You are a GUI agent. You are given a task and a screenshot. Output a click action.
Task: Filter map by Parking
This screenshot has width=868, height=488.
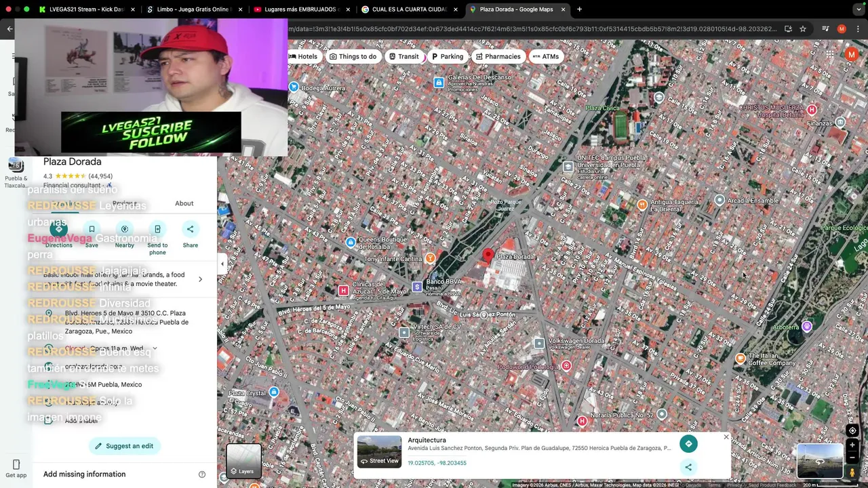[447, 56]
